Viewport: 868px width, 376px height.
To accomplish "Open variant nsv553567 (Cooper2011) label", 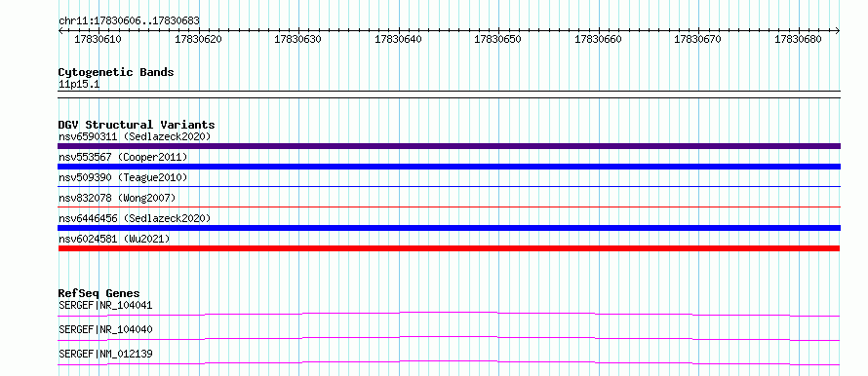I will tap(123, 157).
